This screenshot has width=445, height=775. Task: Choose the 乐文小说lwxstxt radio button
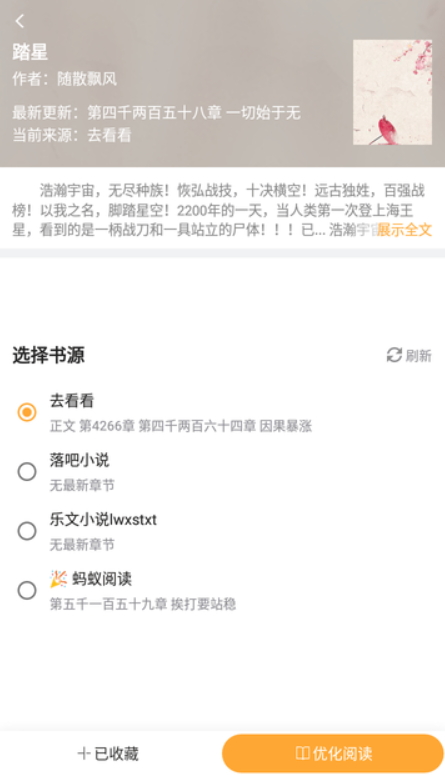click(27, 531)
